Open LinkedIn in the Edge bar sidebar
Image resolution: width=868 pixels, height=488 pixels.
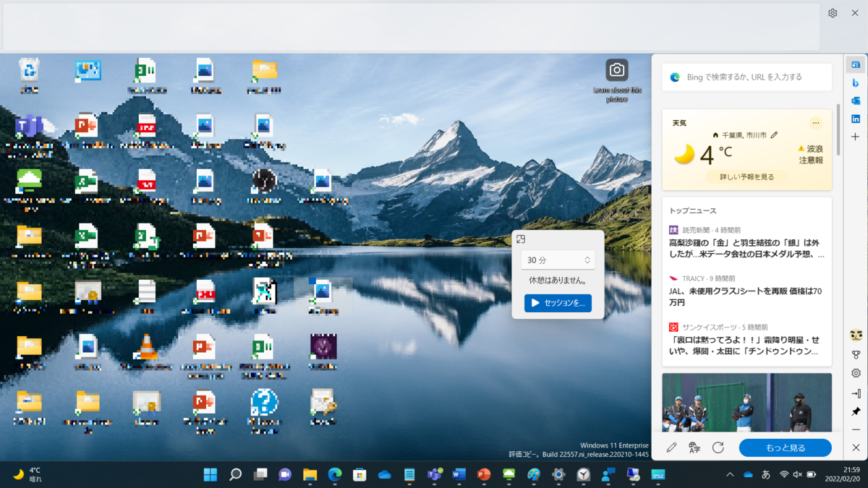[856, 119]
